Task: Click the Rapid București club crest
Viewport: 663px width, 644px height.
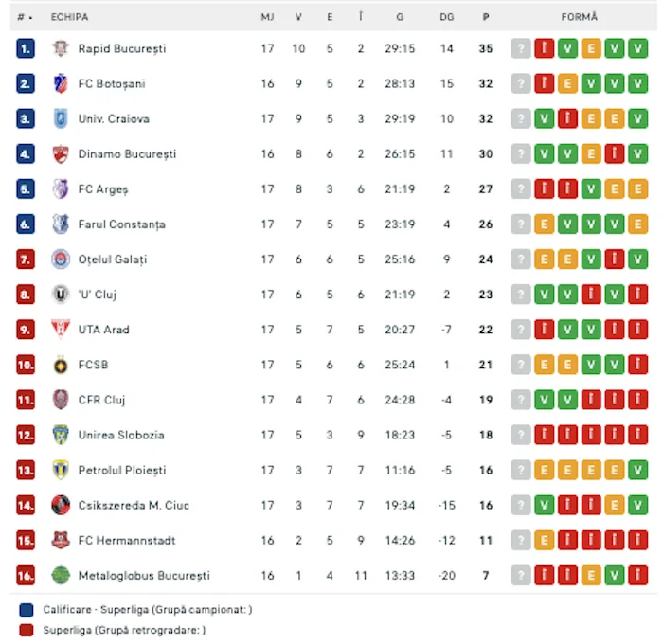Action: [x=61, y=48]
